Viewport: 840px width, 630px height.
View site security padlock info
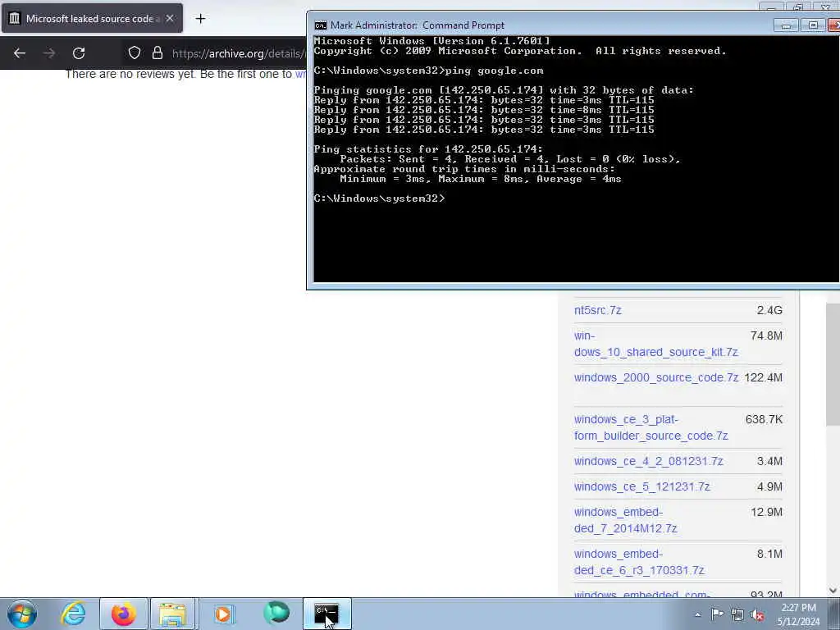click(x=157, y=53)
